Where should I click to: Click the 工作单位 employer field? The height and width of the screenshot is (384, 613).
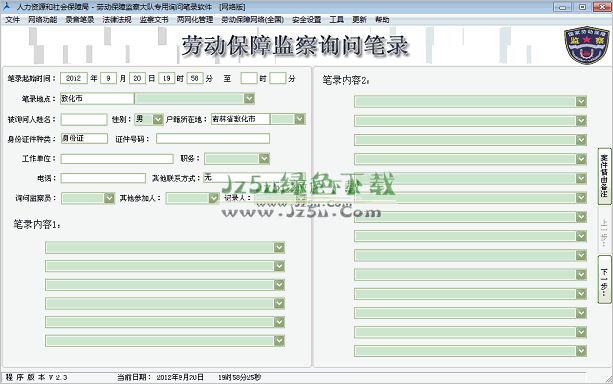(117, 158)
